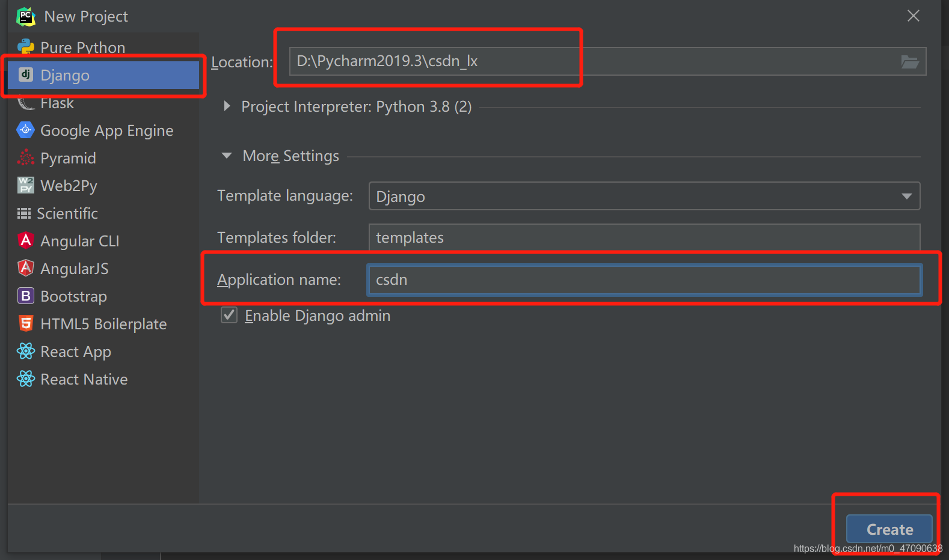Click the Application name label
This screenshot has height=560, width=949.
tap(279, 280)
